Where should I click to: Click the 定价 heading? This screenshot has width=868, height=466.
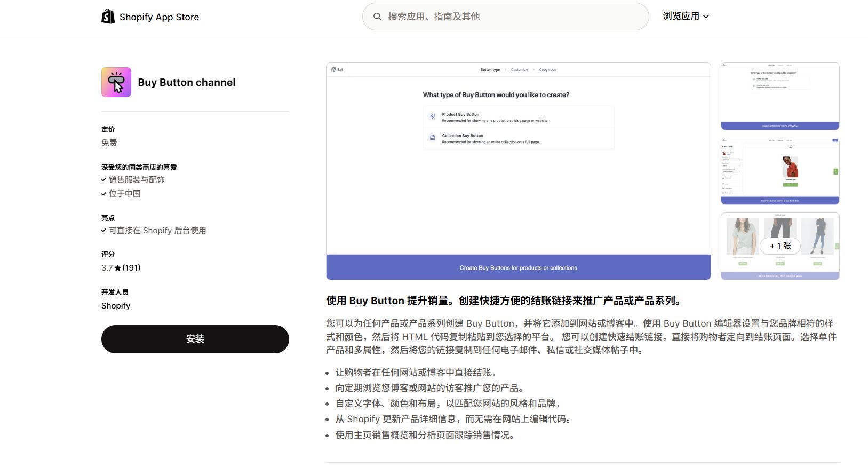pyautogui.click(x=108, y=129)
